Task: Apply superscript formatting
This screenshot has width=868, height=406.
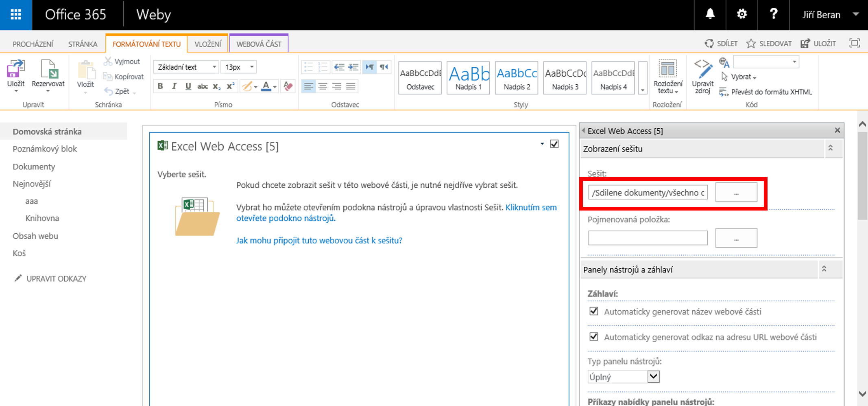Action: (230, 86)
